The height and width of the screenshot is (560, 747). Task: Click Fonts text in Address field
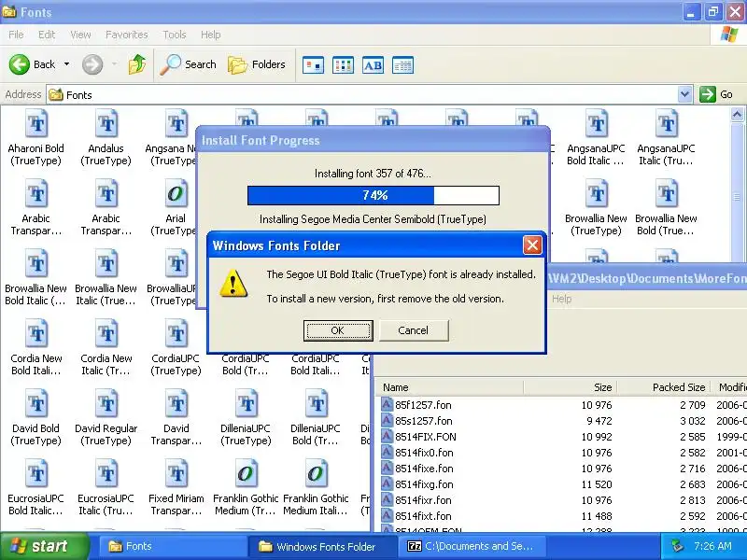click(x=79, y=95)
